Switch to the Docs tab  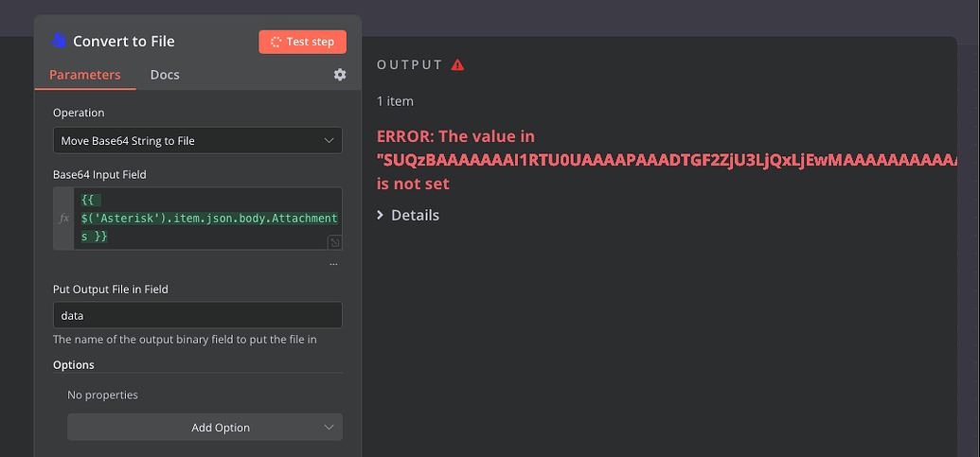(x=165, y=75)
